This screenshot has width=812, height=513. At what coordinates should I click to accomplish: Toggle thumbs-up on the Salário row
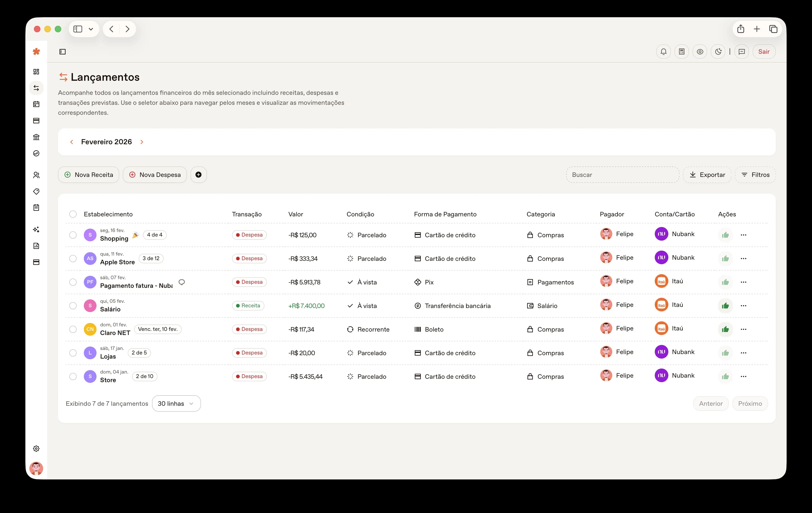pyautogui.click(x=725, y=306)
